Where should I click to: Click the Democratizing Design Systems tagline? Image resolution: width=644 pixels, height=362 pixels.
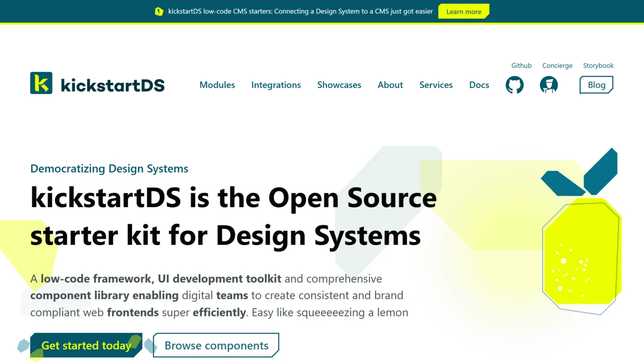point(109,168)
